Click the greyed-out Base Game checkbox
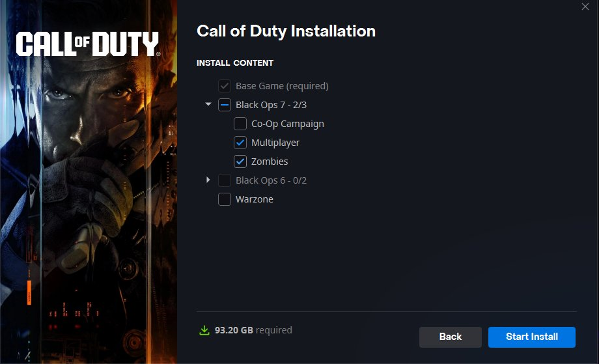 224,86
